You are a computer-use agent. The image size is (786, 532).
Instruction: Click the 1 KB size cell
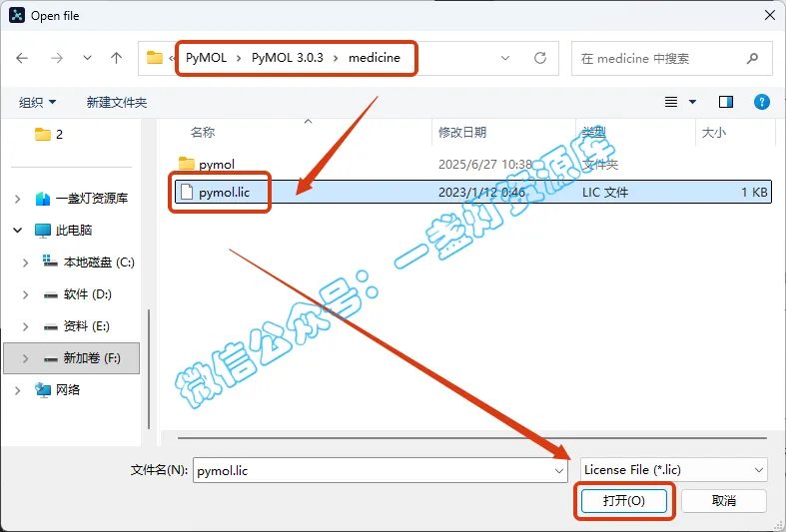[x=754, y=193]
